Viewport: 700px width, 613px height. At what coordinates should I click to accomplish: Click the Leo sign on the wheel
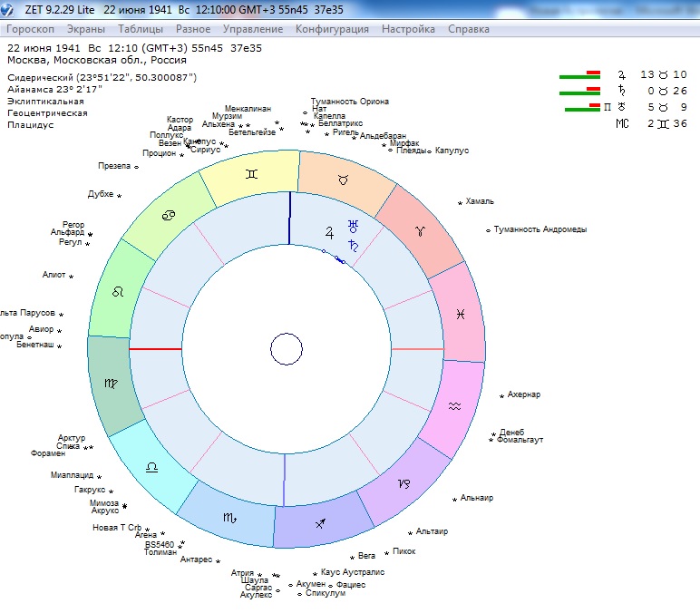pos(116,291)
